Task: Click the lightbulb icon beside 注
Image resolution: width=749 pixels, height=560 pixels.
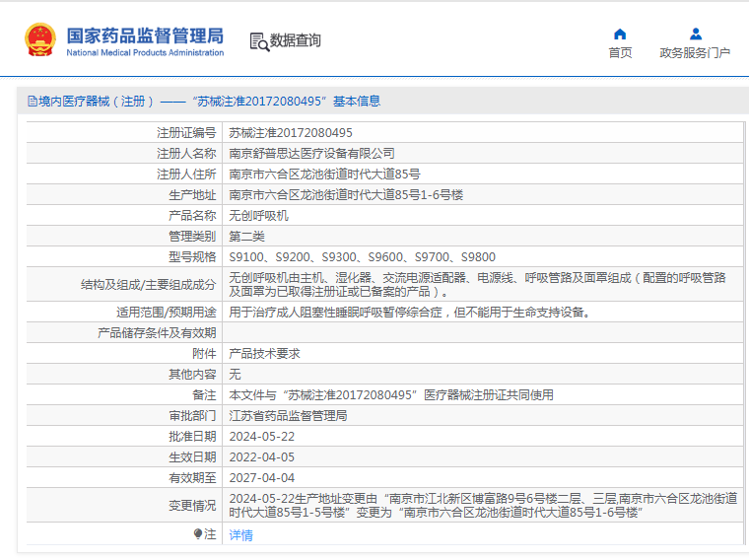Action: click(x=198, y=534)
